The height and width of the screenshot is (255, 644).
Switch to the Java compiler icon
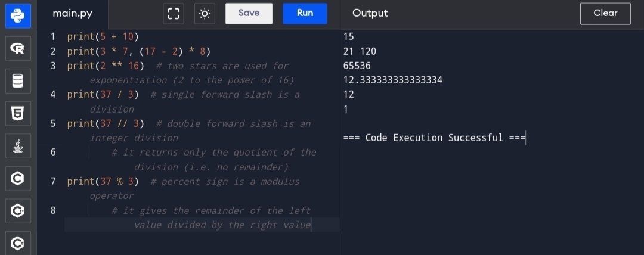tap(18, 145)
